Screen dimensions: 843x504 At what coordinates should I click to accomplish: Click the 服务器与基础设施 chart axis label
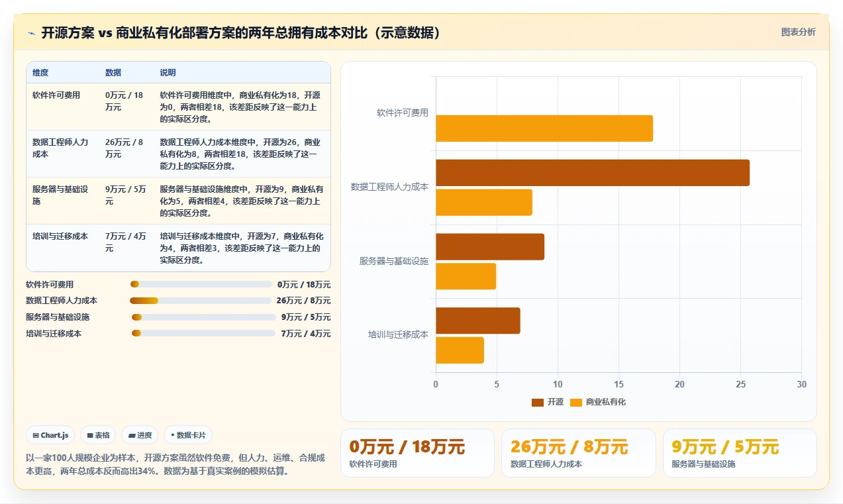click(x=394, y=262)
